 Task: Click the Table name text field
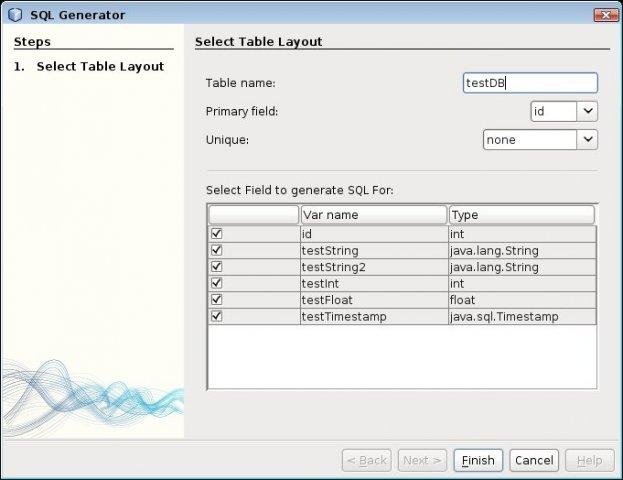530,83
